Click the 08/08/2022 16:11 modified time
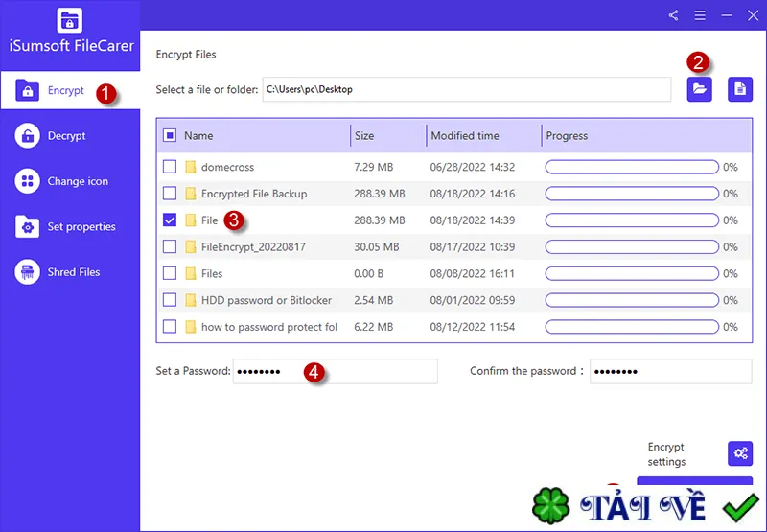This screenshot has height=532, width=767. (x=472, y=274)
